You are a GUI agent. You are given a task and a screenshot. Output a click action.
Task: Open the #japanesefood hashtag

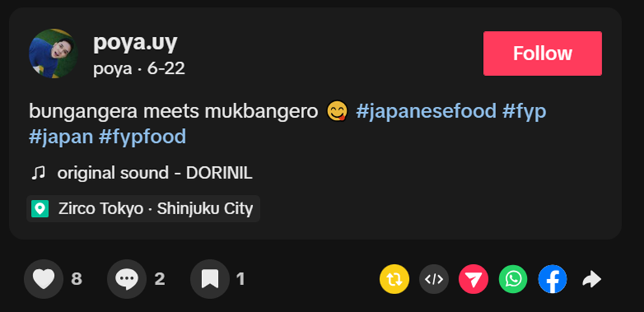[x=426, y=112]
